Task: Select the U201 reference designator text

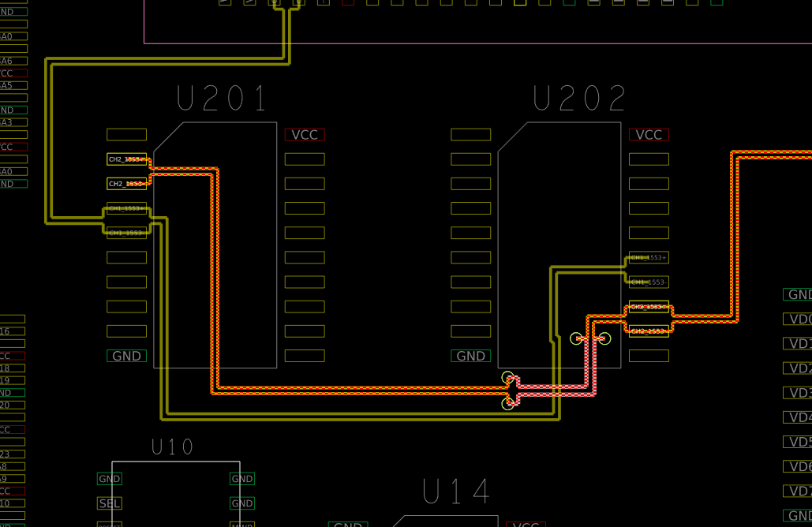Action: (222, 99)
